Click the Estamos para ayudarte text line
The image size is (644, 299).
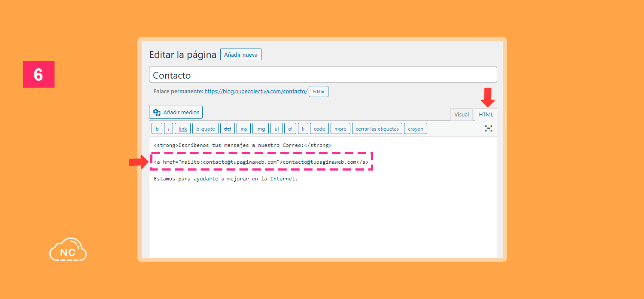click(x=226, y=179)
